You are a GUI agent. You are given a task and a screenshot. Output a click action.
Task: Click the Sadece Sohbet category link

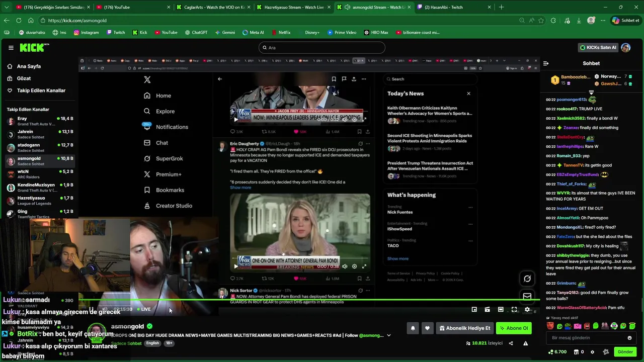126,343
